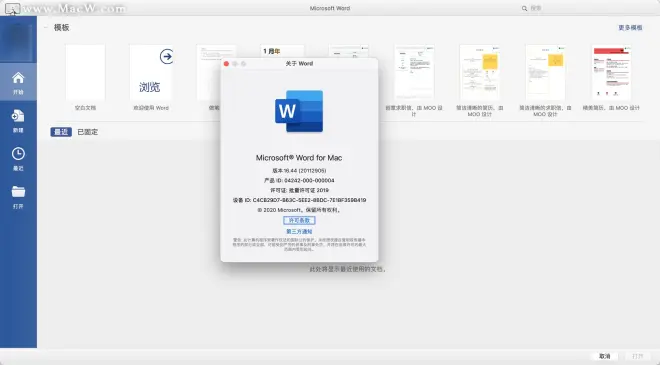
Task: Open the 浏览 welcome-to-Word template
Action: coord(151,72)
